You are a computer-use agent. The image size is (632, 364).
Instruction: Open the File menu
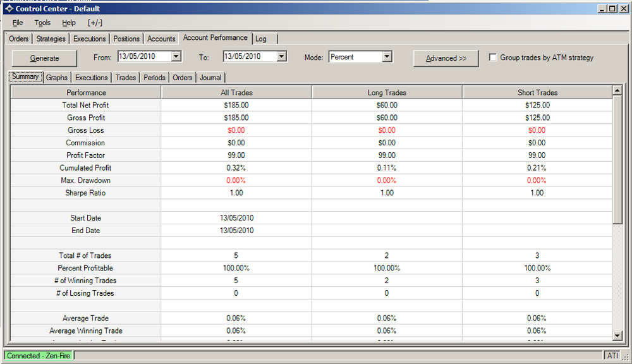(x=18, y=23)
